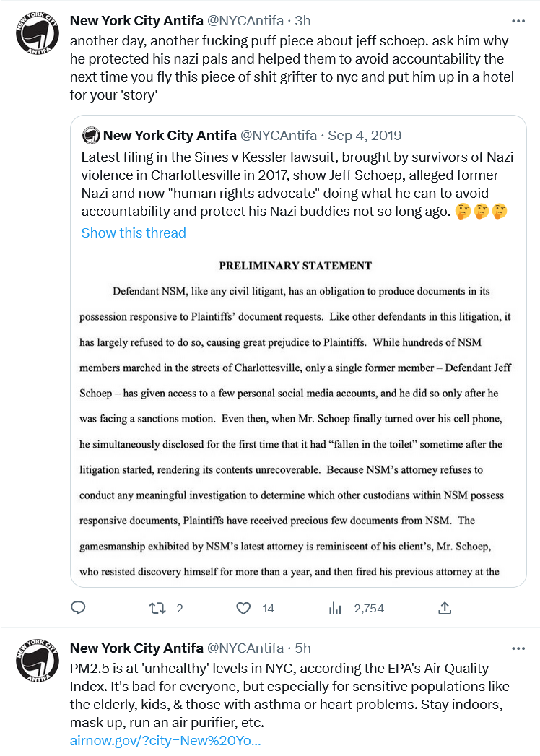Click the small avatar inside quoted tweet
Viewport: 540px width, 756px height.
[x=90, y=135]
